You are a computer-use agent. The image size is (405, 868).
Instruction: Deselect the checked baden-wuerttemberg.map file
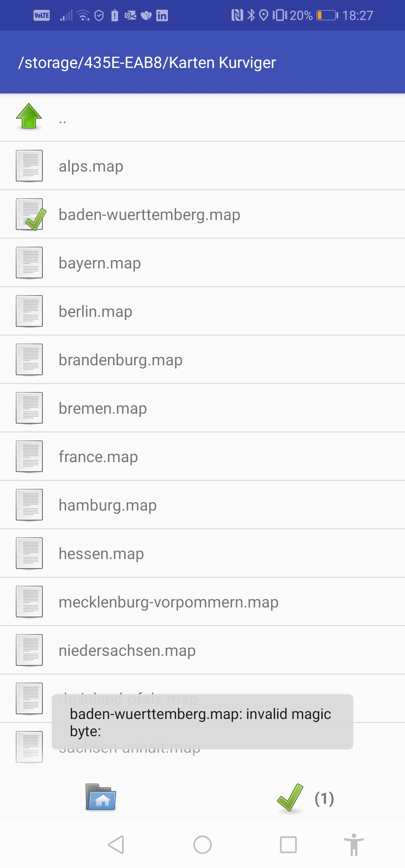click(202, 214)
